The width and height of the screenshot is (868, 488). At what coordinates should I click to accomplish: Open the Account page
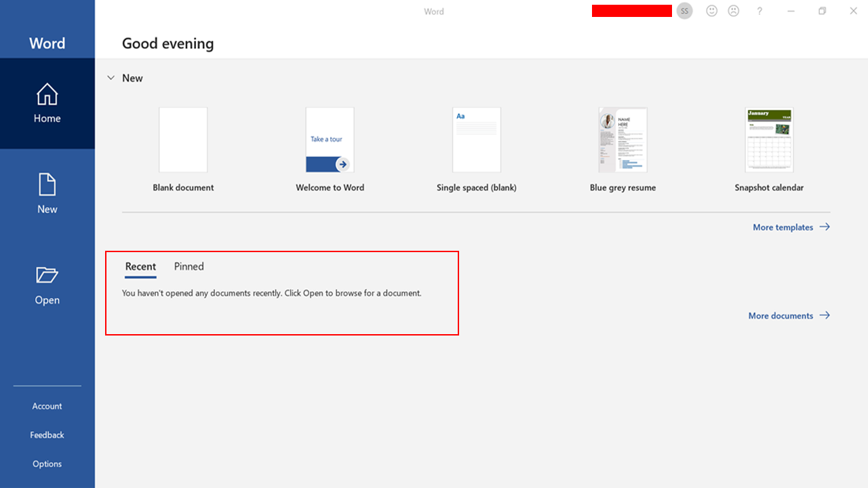(x=47, y=406)
